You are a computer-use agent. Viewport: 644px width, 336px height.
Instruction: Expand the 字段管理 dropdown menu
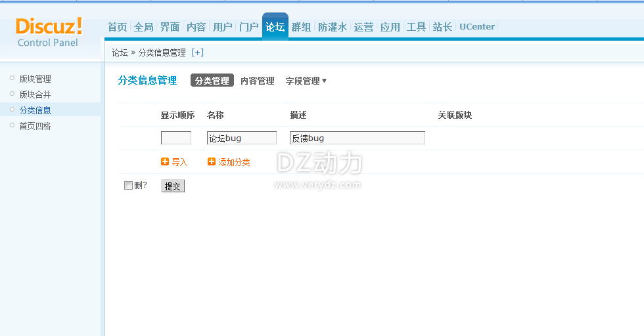click(306, 81)
